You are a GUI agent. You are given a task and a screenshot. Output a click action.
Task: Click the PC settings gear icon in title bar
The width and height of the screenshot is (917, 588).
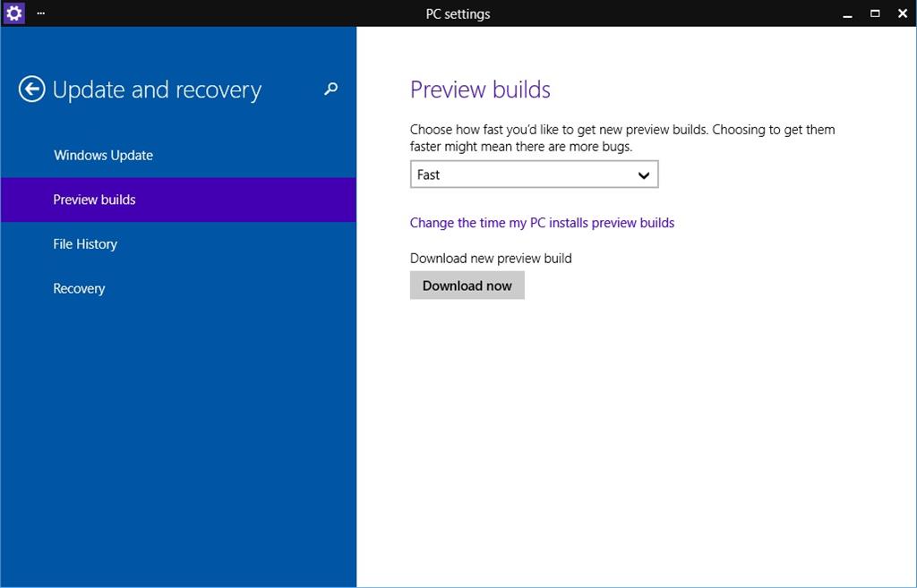point(13,13)
